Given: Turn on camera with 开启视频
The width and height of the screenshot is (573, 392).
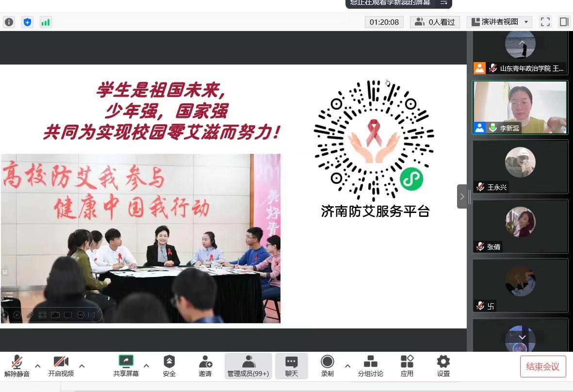Looking at the screenshot, I should [x=61, y=366].
